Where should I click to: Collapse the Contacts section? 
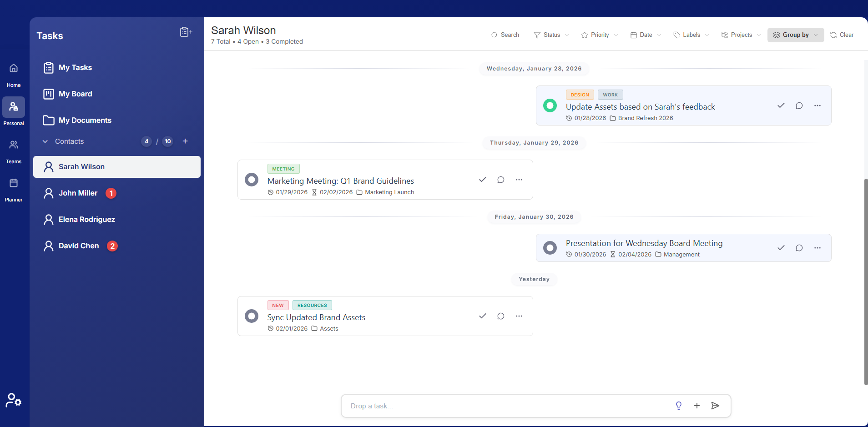click(x=45, y=141)
